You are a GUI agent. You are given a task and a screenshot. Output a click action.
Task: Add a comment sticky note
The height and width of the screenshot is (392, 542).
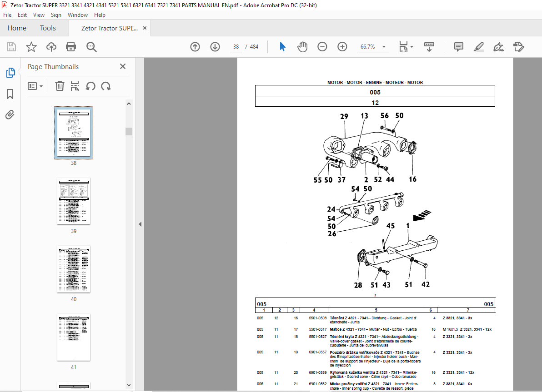(x=459, y=47)
